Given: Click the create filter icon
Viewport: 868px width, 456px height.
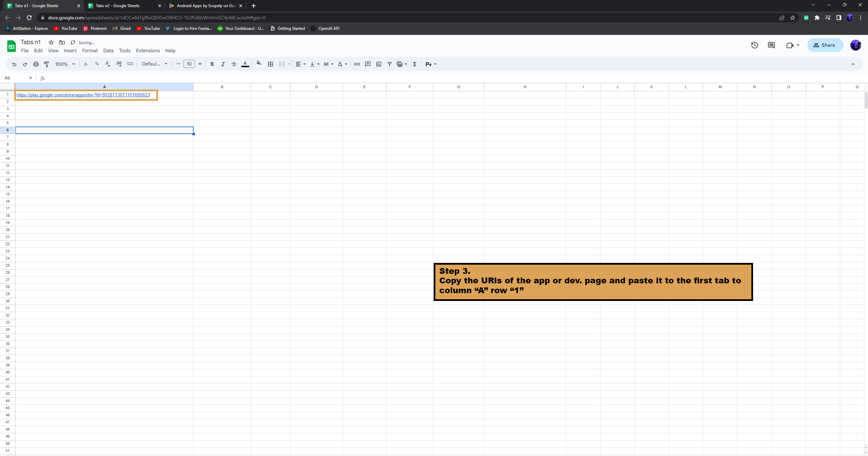Looking at the screenshot, I should [x=389, y=64].
